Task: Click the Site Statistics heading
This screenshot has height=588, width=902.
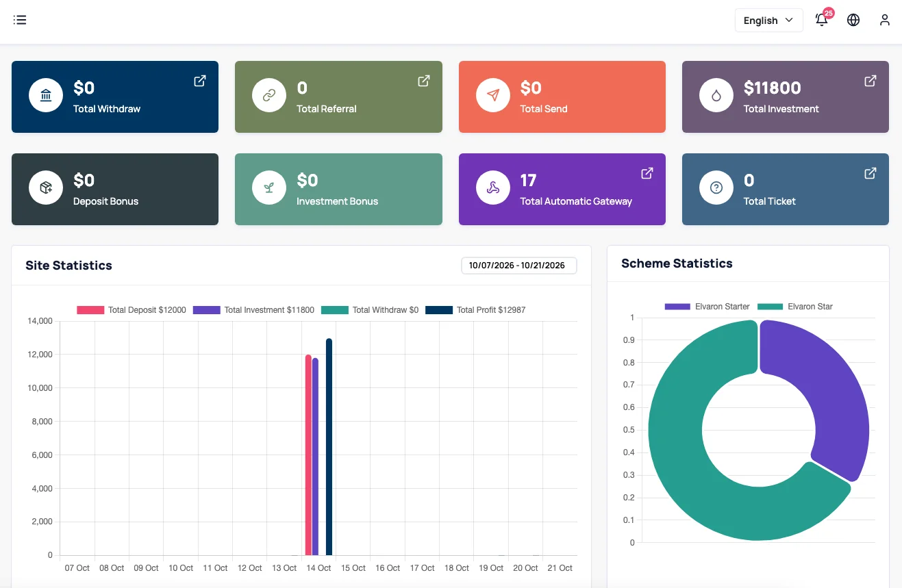Action: click(x=68, y=266)
